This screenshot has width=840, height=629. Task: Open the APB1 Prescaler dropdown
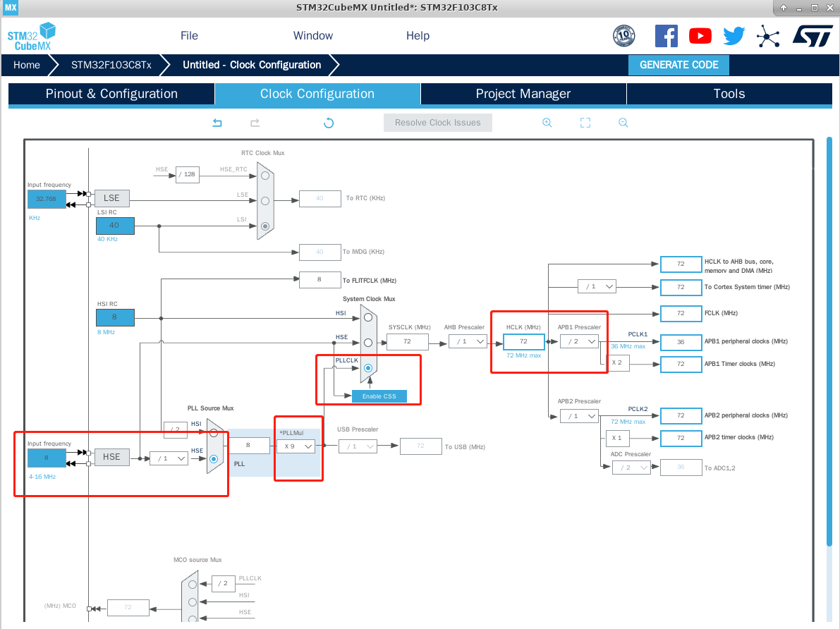[x=579, y=341]
